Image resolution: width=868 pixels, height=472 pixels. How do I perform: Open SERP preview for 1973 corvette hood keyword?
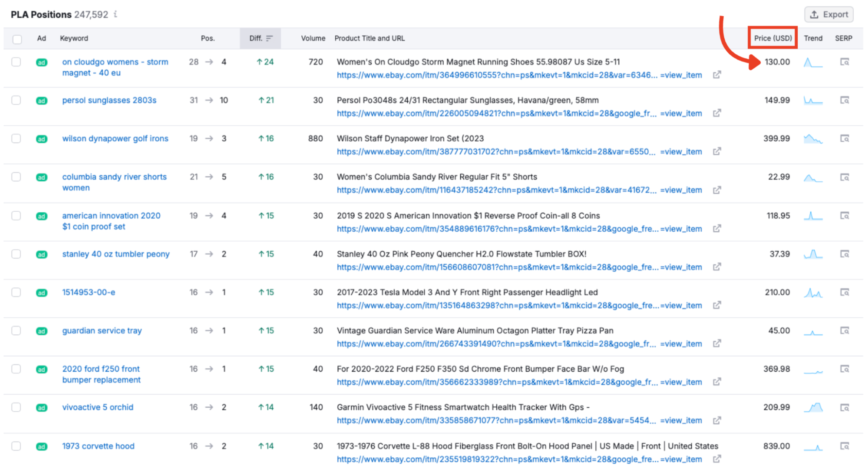[844, 445]
